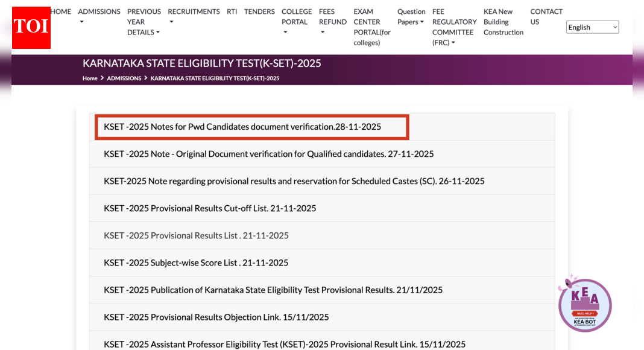Screen dimensions: 644x350
Task: Open KSET-2025 Provisional Results Cut-off List
Action: point(208,208)
